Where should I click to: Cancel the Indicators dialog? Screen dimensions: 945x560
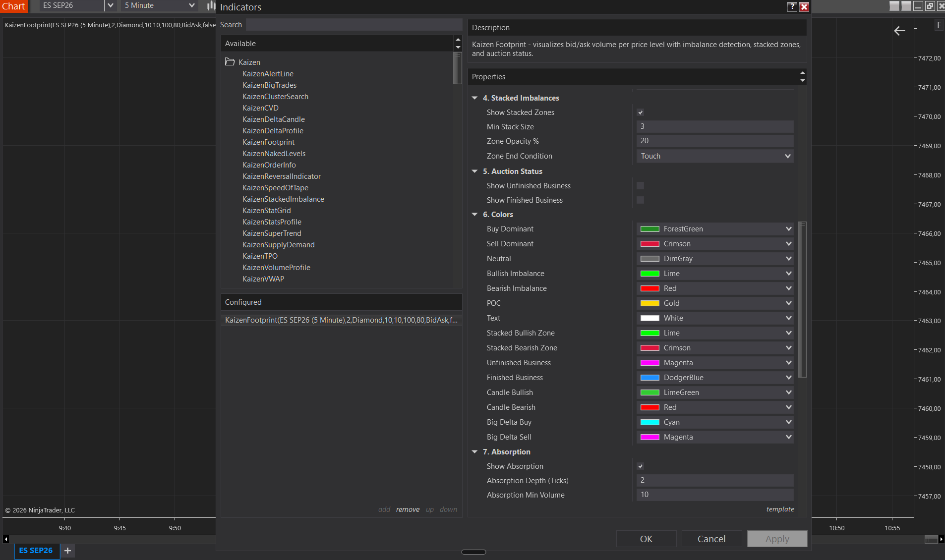pyautogui.click(x=711, y=539)
